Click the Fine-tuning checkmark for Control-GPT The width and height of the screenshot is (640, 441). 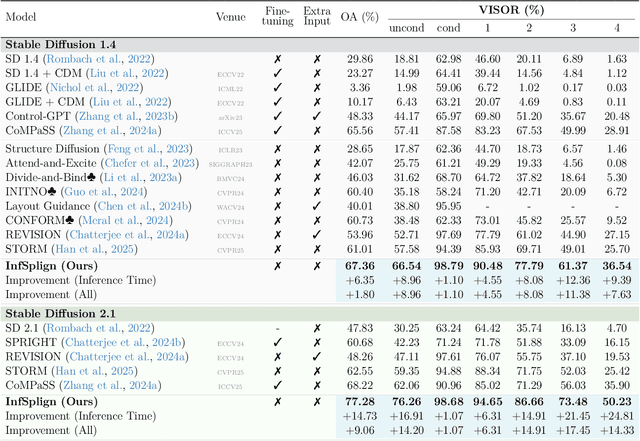277,116
